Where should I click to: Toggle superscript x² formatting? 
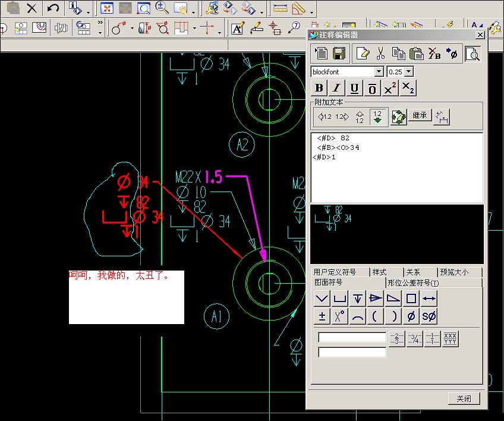pos(390,88)
